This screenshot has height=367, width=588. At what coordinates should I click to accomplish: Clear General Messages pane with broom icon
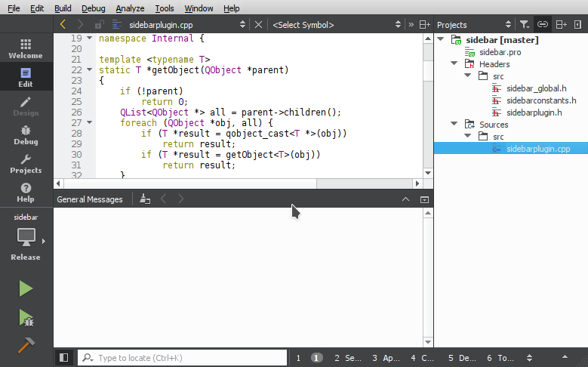146,199
